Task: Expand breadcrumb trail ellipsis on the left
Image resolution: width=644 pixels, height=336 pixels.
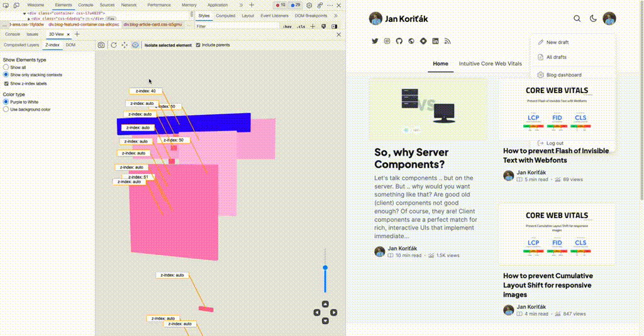Action: point(4,24)
